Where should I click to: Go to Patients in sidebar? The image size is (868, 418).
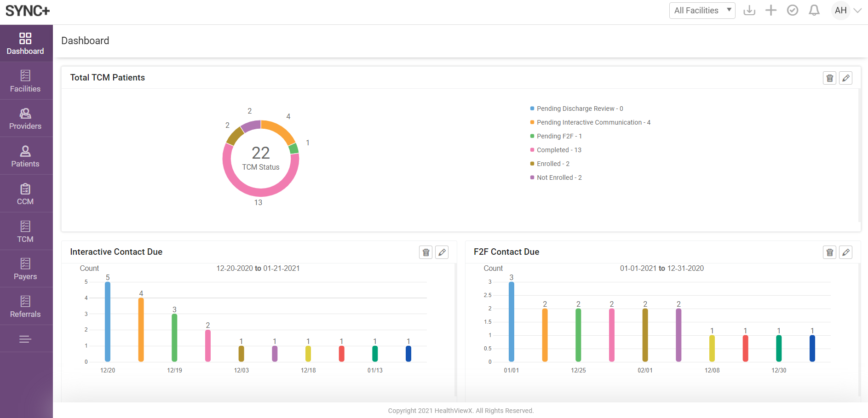coord(25,156)
